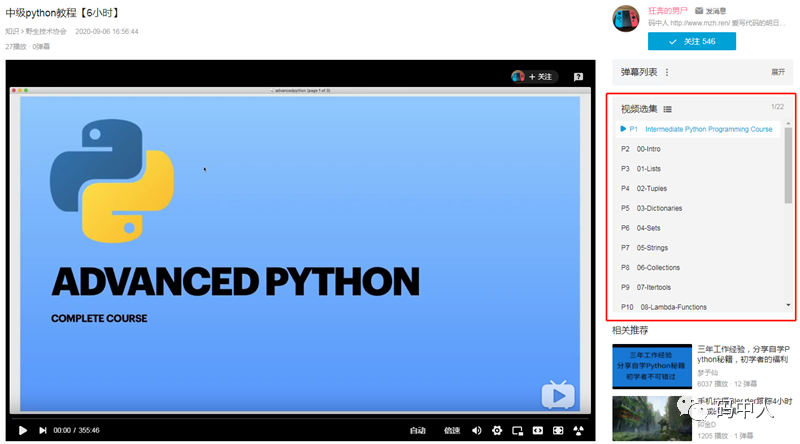Select episode P6 04-Sets
The width and height of the screenshot is (800, 444).
pos(697,228)
